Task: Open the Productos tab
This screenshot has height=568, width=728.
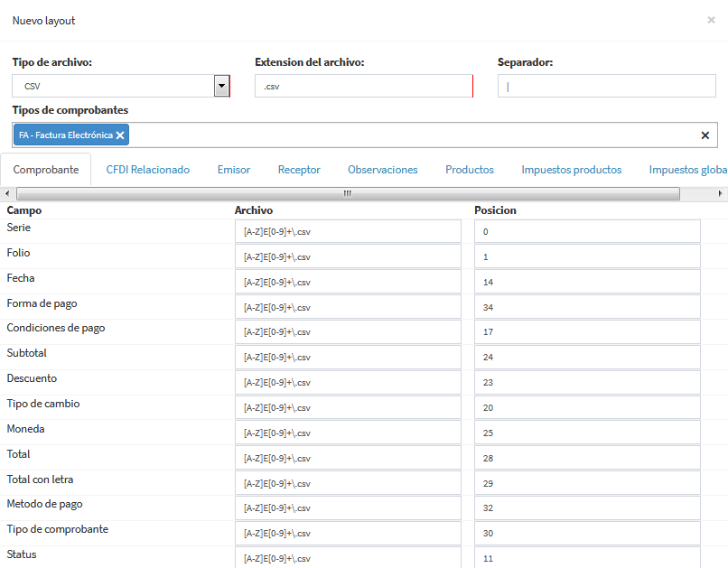Action: [470, 170]
